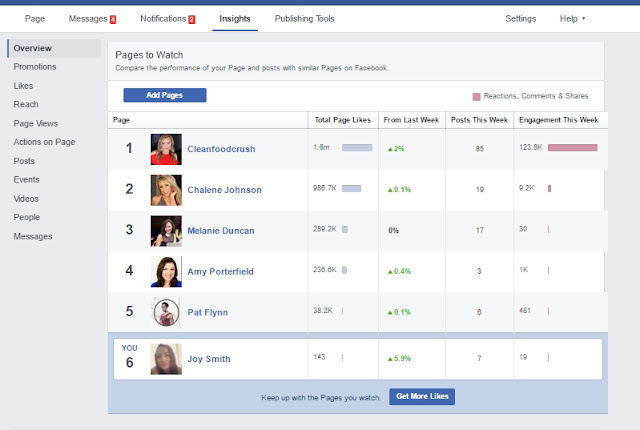Click Chalene Johnson total likes bar
Viewport: 640px width, 430px height.
pos(351,188)
